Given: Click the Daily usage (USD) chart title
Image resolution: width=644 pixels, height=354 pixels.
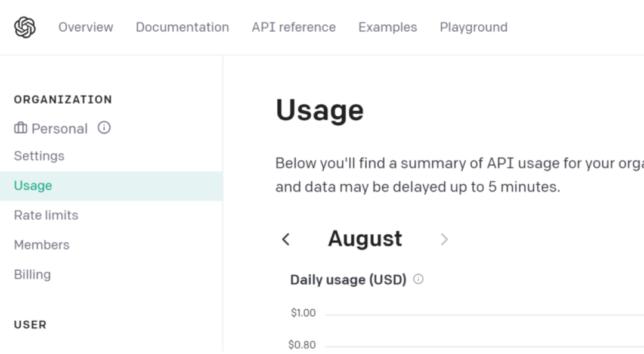Looking at the screenshot, I should (x=348, y=280).
